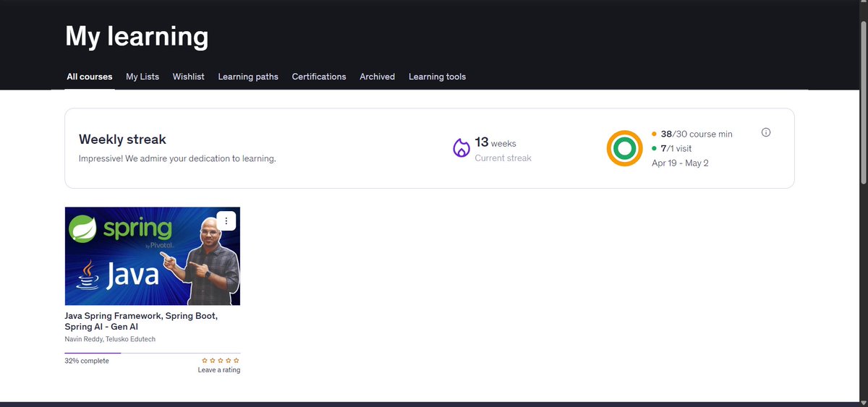Viewport: 868px width, 407px height.
Task: Open the All courses tab
Action: click(x=90, y=77)
